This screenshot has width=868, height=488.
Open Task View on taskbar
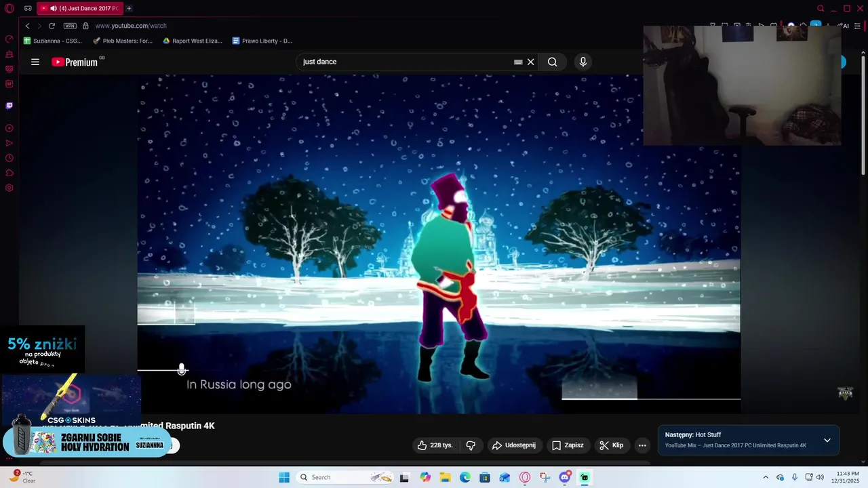(x=404, y=477)
